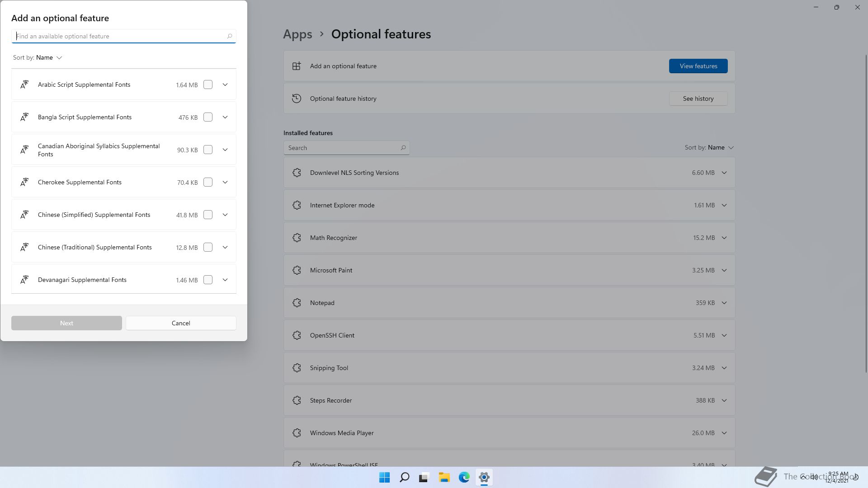The height and width of the screenshot is (488, 868).
Task: Check the Arabic Script Supplemental Fonts checkbox
Action: tap(208, 84)
